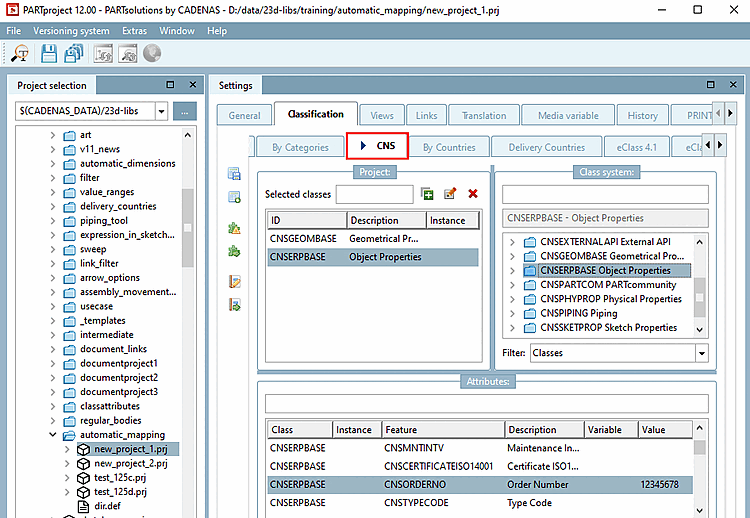
Task: Switch to the By Categories tab
Action: tap(300, 147)
